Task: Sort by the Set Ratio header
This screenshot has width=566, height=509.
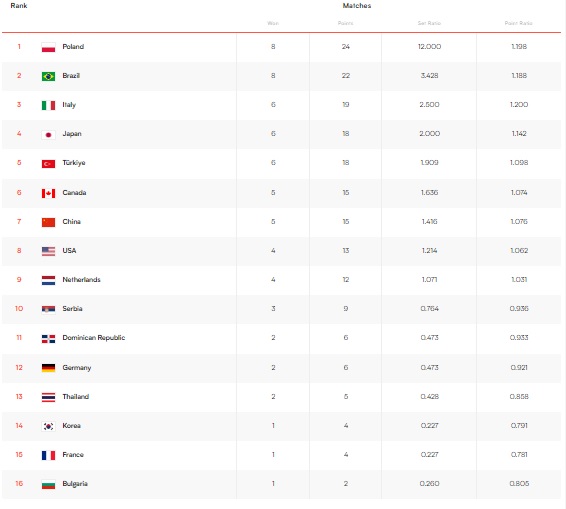Action: coord(429,23)
